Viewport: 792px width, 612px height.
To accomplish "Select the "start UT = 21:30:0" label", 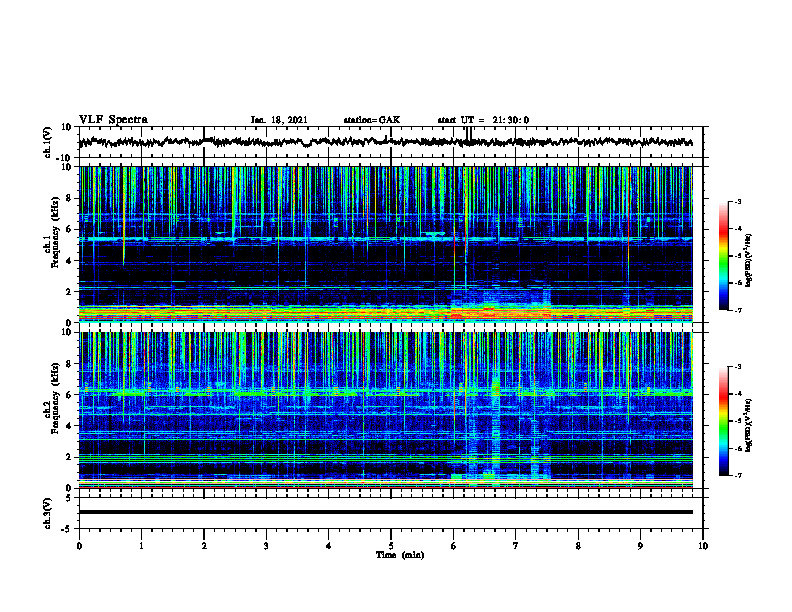I will tap(483, 120).
